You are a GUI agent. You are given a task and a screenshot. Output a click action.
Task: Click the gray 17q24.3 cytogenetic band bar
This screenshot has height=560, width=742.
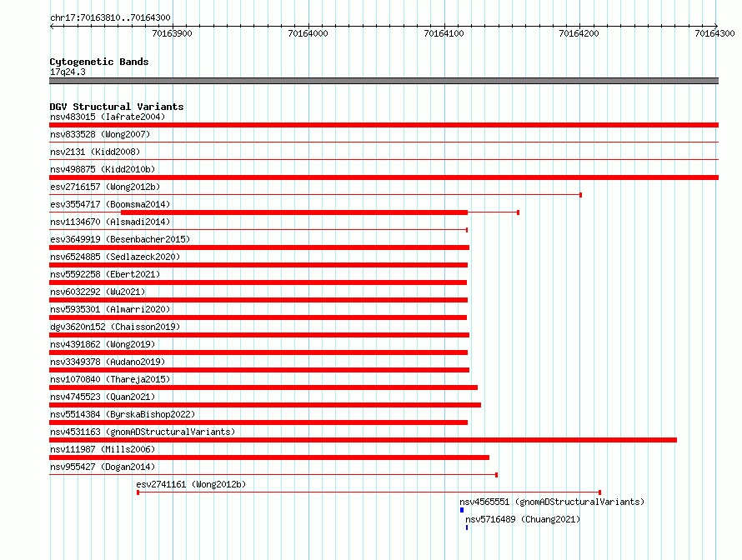tap(384, 81)
